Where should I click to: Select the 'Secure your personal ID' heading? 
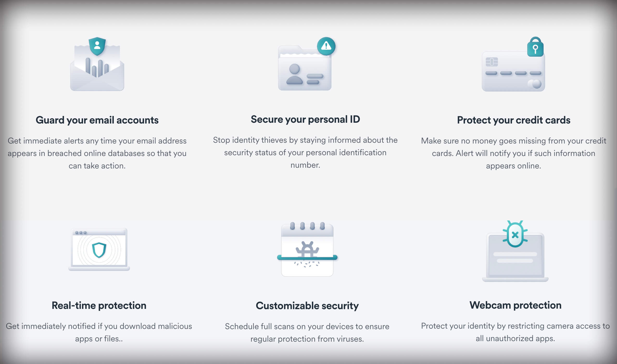pyautogui.click(x=305, y=119)
